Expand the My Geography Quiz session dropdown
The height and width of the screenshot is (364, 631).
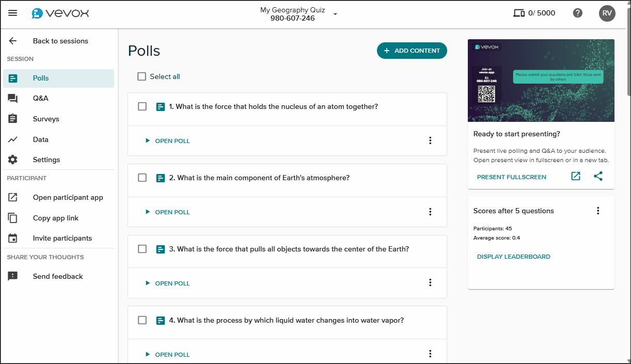coord(335,14)
